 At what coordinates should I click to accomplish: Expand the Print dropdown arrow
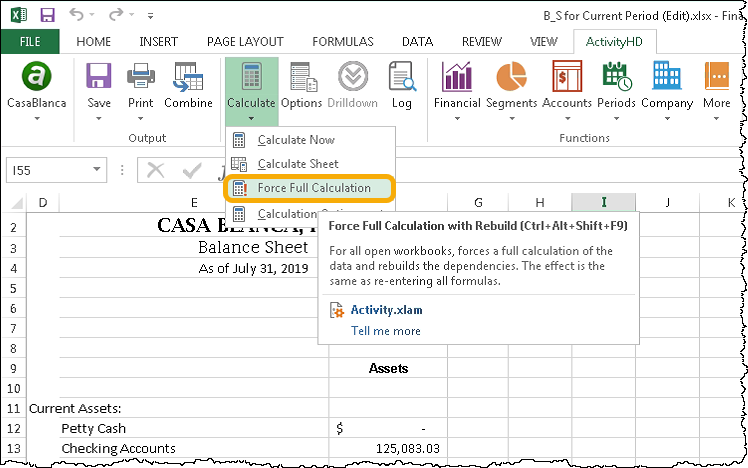tap(141, 118)
